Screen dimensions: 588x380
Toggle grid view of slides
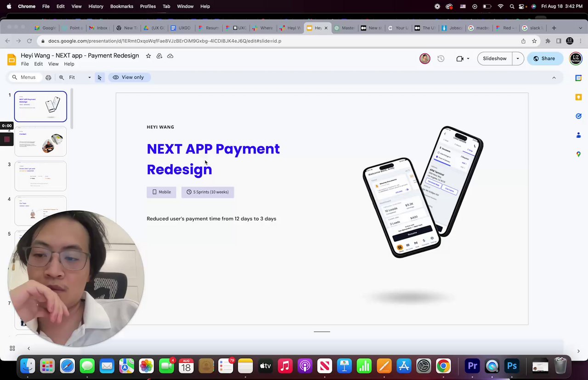pos(12,348)
